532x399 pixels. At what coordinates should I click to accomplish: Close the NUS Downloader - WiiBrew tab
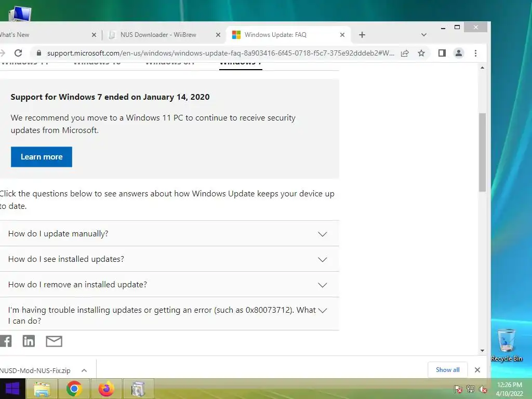pyautogui.click(x=218, y=35)
